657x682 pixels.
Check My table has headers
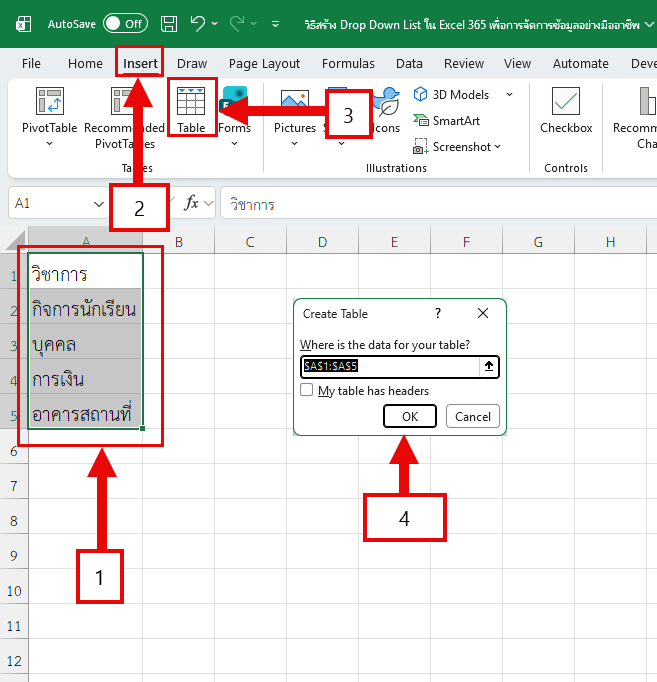click(307, 390)
